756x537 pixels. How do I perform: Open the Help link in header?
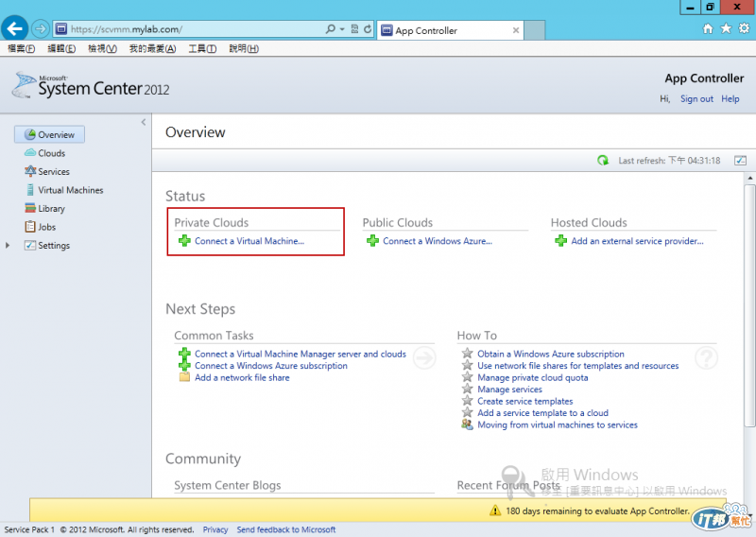(730, 99)
